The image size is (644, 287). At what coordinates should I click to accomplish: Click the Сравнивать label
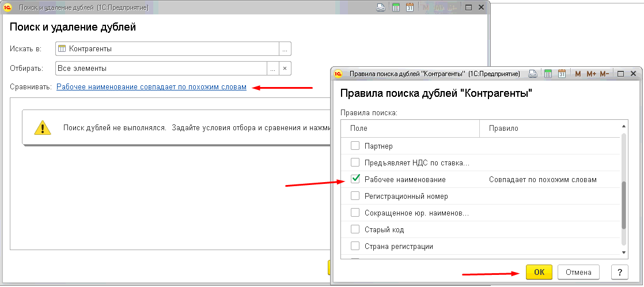click(31, 87)
